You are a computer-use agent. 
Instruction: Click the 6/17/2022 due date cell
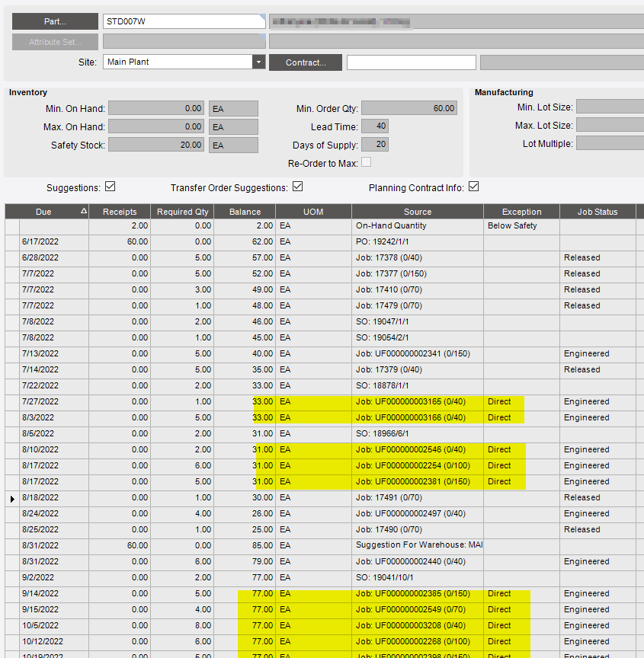(54, 241)
